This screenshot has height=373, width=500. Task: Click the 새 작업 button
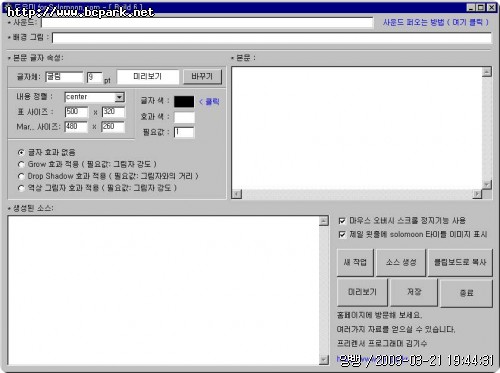355,263
